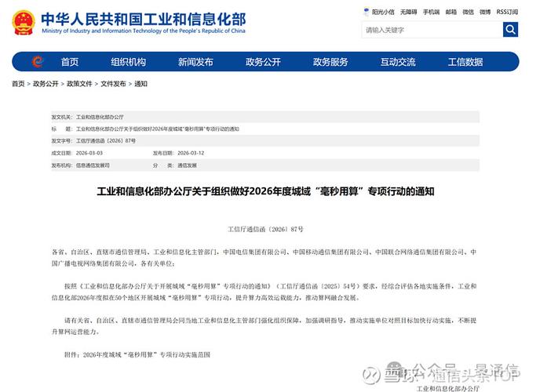This screenshot has height=392, width=536.
Task: Select the 互动交流 menu item
Action: coord(398,62)
